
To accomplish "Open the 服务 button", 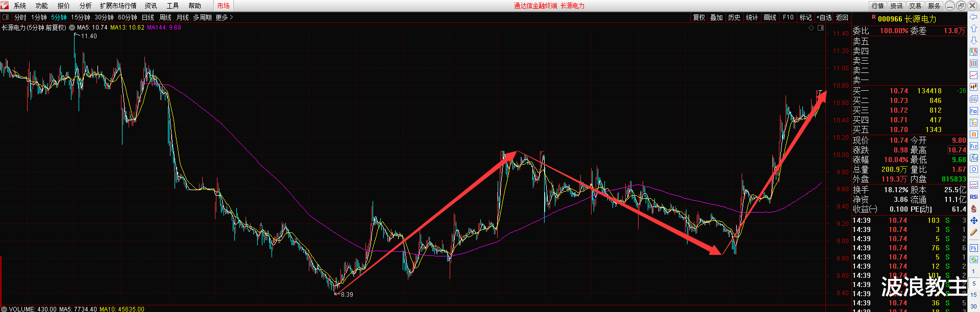I will [934, 6].
